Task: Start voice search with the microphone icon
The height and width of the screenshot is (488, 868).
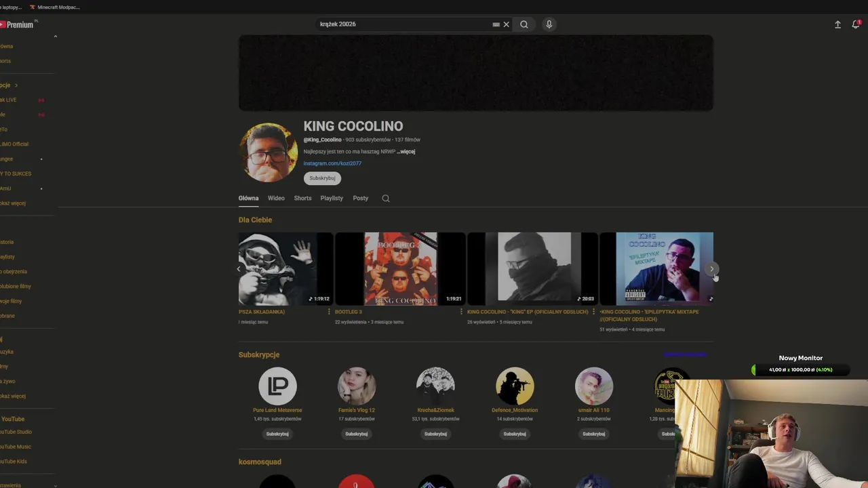Action: [549, 24]
